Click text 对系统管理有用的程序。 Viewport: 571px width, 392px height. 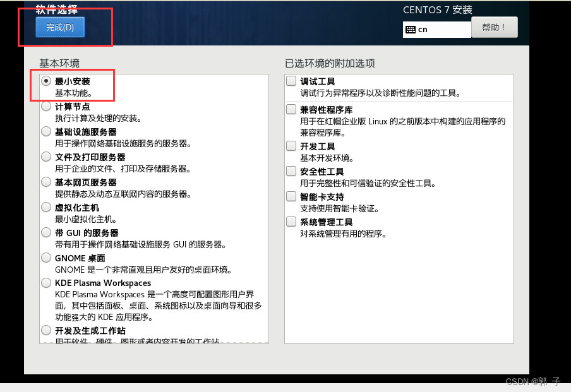click(x=343, y=234)
